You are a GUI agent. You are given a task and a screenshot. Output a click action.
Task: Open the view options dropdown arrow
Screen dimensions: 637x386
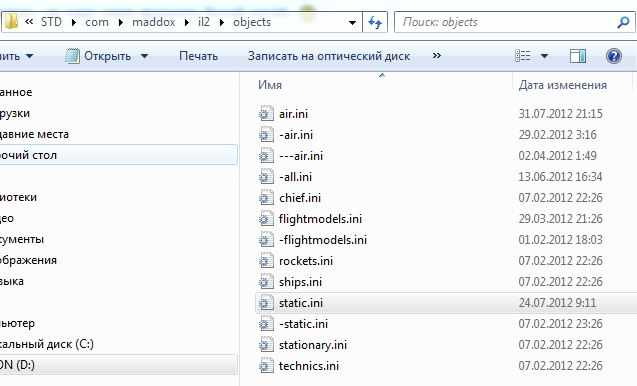click(544, 56)
